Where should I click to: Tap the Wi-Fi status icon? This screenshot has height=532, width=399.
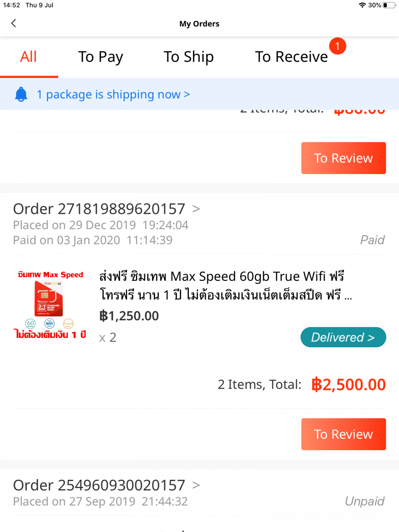pyautogui.click(x=363, y=5)
